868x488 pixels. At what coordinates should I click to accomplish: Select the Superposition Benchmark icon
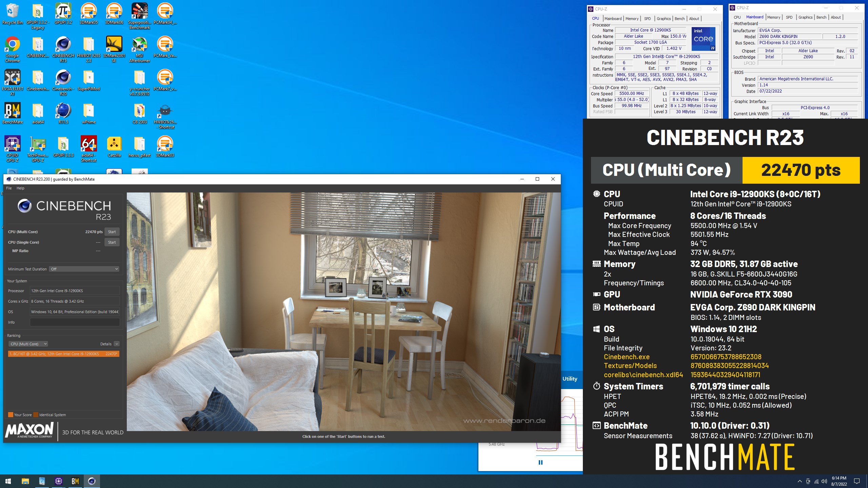(140, 16)
